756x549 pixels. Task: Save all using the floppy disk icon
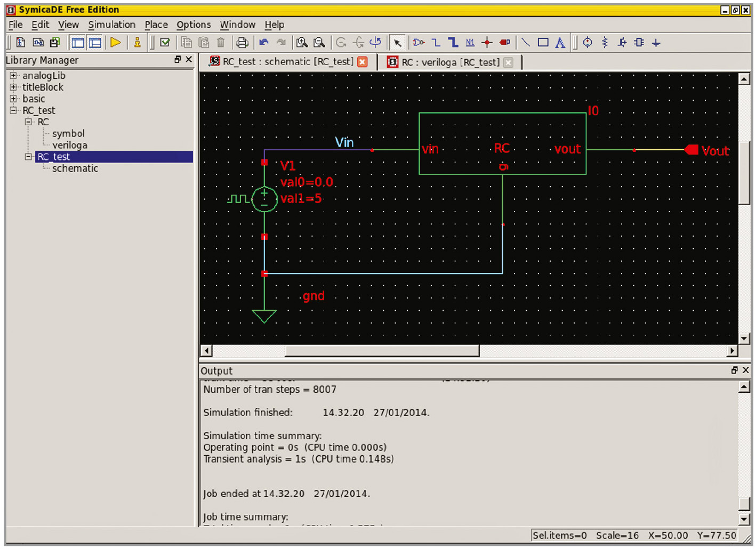click(x=55, y=42)
